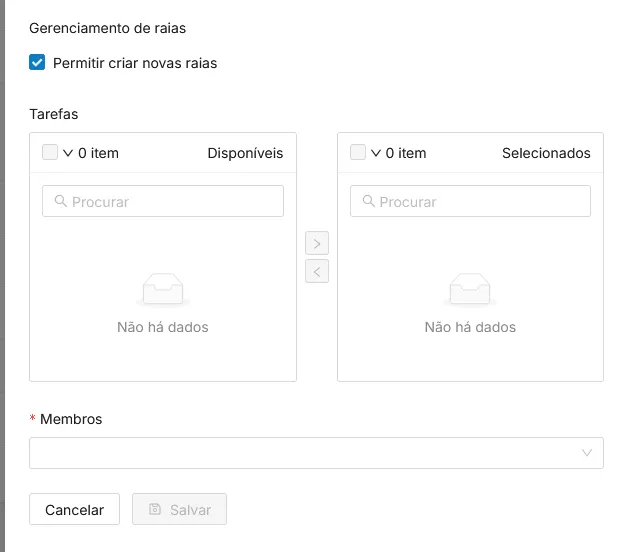Open selection dropdown arrow in Selecionados header

[x=376, y=153]
